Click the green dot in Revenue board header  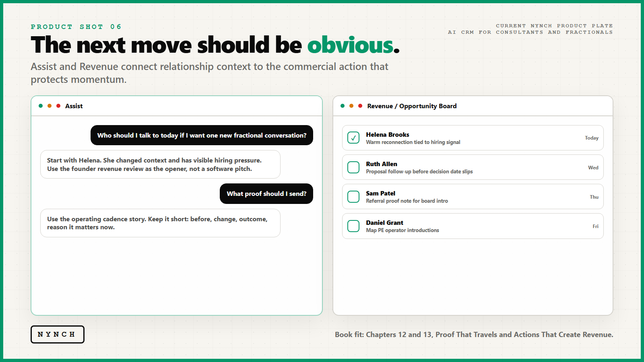(343, 106)
